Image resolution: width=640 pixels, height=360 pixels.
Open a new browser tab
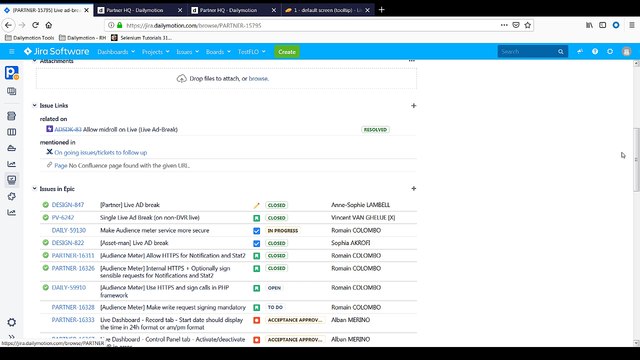point(381,10)
